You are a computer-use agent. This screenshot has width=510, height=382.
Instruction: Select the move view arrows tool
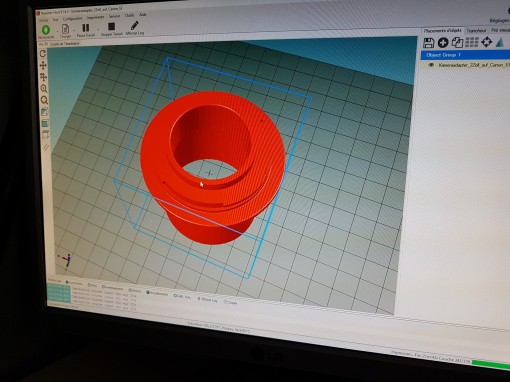pos(43,65)
